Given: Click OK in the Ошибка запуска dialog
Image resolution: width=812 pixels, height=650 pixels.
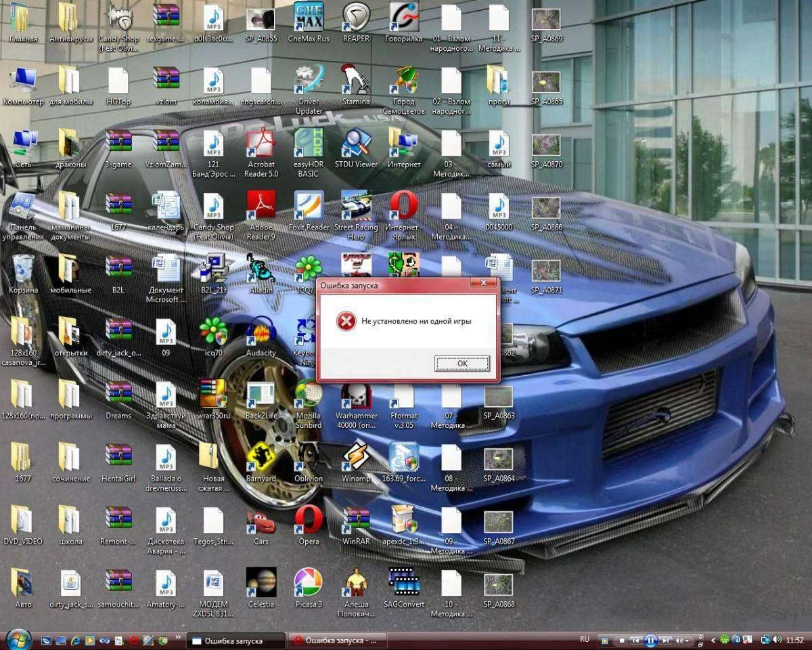Looking at the screenshot, I should coord(462,364).
